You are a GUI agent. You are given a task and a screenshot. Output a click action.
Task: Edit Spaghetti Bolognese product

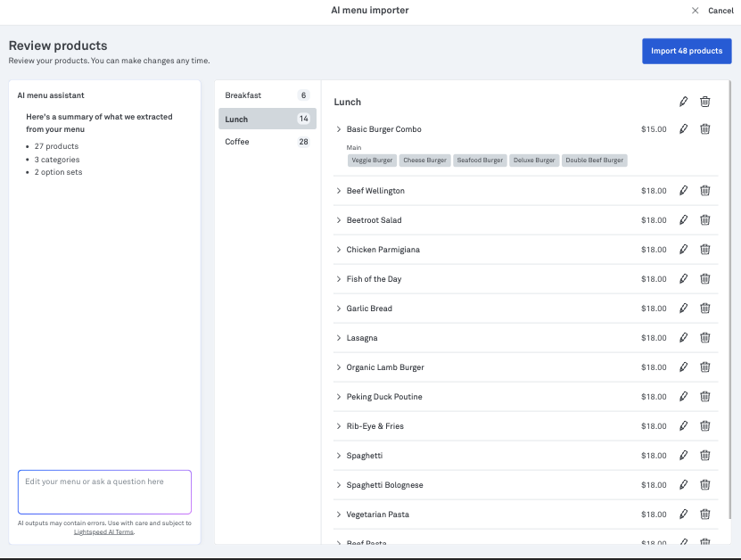coord(683,485)
